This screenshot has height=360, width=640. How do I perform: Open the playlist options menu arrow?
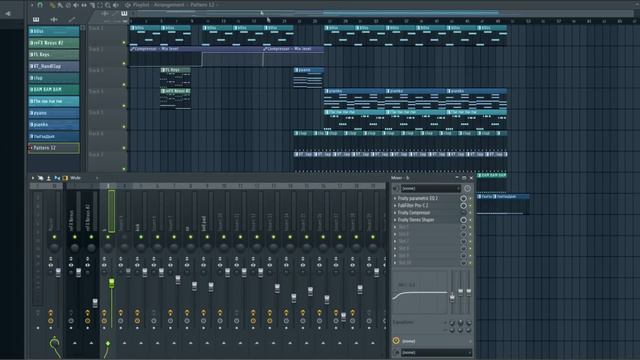[32, 5]
